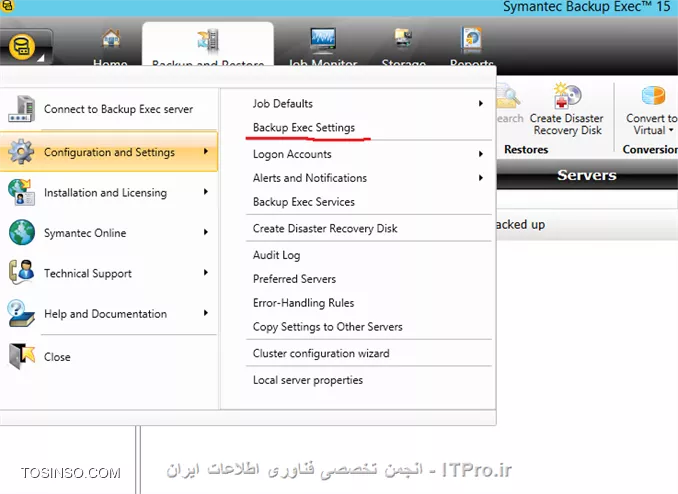Open the Convert to Virtual dropdown arrow
The width and height of the screenshot is (678, 494).
[x=671, y=130]
